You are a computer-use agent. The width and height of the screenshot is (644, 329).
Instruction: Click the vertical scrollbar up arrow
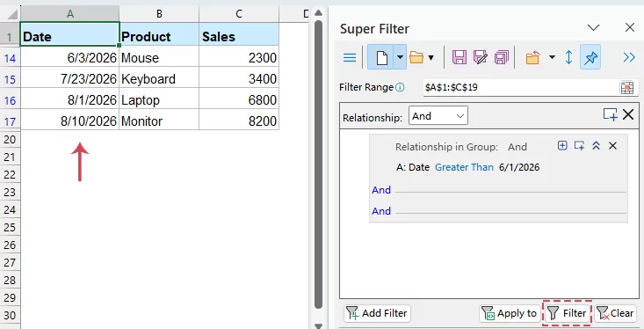(x=318, y=12)
